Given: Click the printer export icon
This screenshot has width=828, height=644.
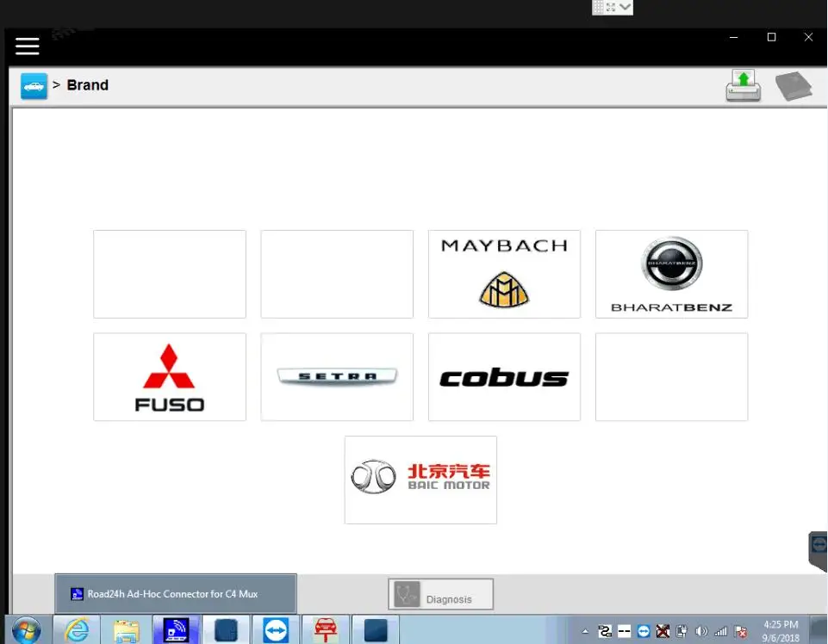Looking at the screenshot, I should pyautogui.click(x=743, y=85).
